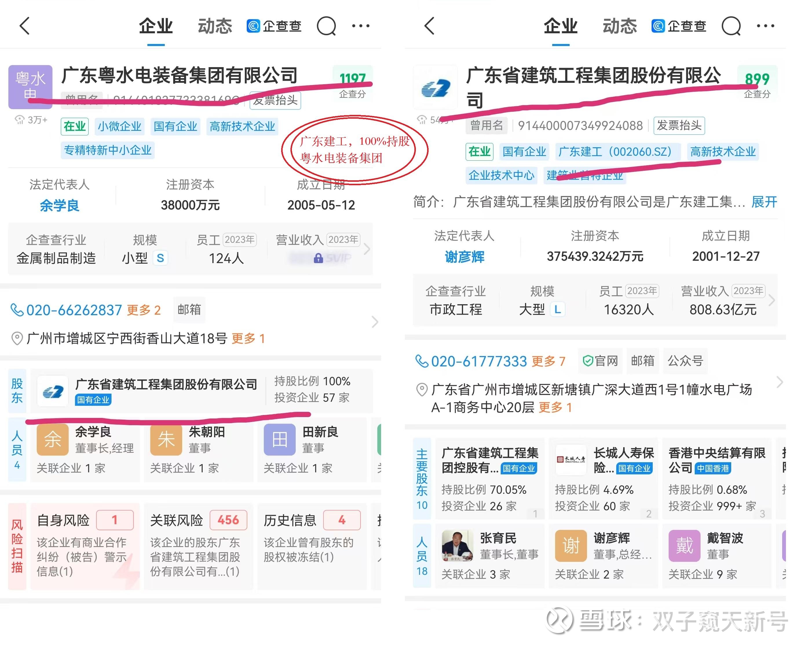Tap 企查查 logo in right page header
The width and height of the screenshot is (812, 646).
pyautogui.click(x=679, y=26)
